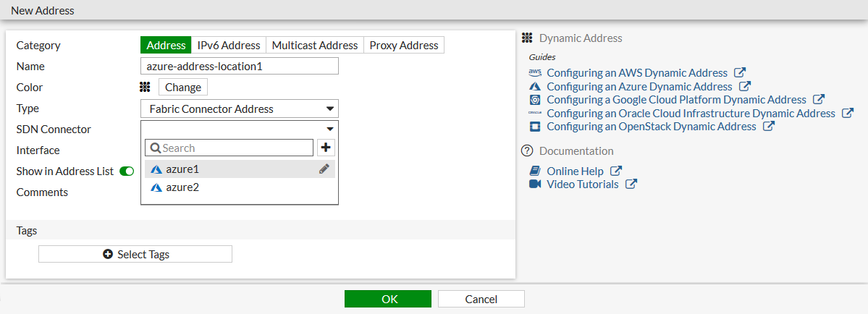Open the Type dropdown Fabric Connector Address
868x314 pixels.
(x=240, y=109)
